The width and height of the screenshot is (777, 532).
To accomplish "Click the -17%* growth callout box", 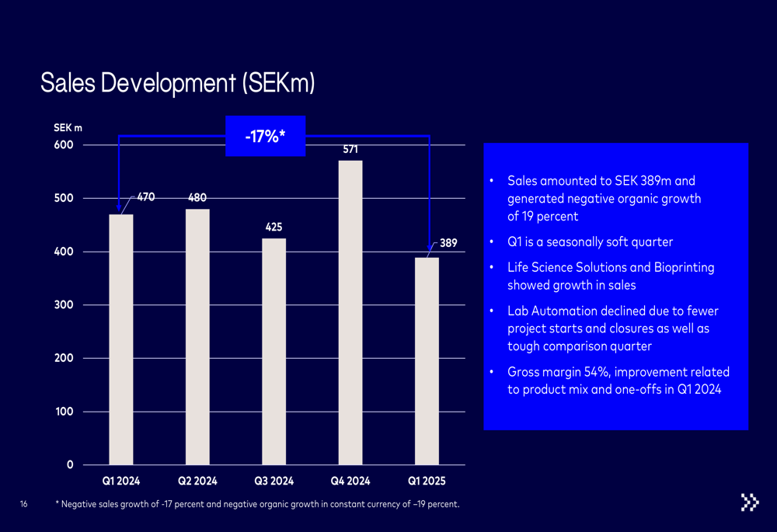I will pos(266,136).
